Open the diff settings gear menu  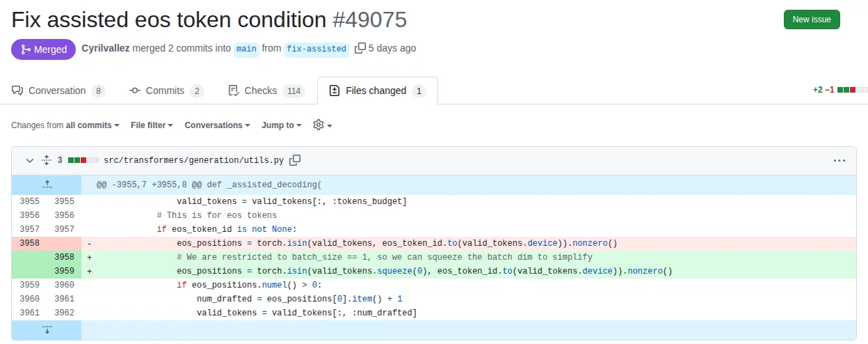(x=323, y=125)
